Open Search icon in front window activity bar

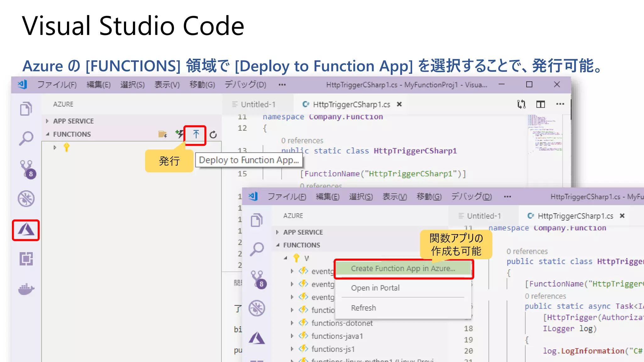pyautogui.click(x=257, y=249)
